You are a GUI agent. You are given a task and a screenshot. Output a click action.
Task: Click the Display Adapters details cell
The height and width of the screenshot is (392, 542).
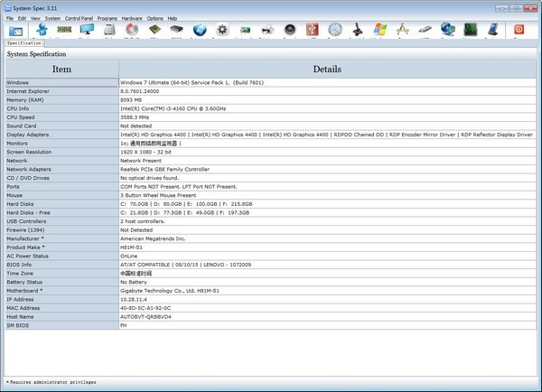click(326, 134)
